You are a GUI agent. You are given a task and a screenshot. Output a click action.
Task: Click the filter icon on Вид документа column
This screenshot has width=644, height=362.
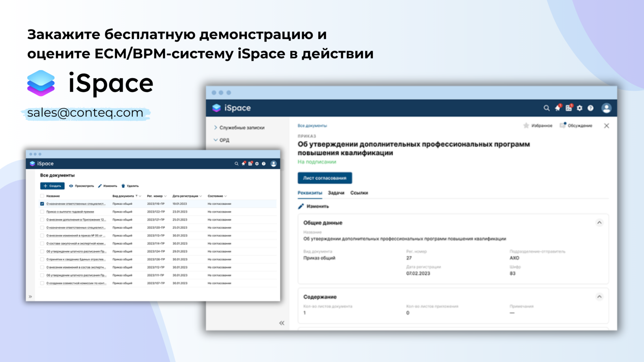point(136,196)
